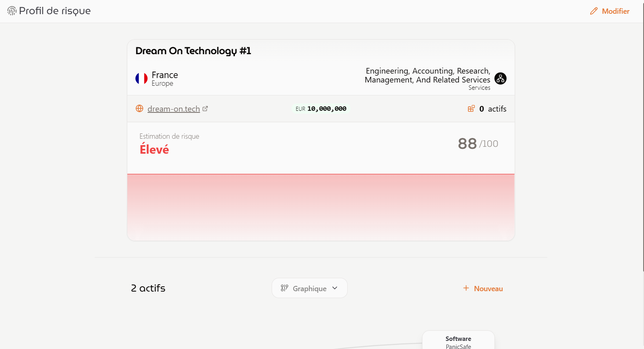
Task: Click the orange assets icon beside 0 actifs
Action: [471, 108]
